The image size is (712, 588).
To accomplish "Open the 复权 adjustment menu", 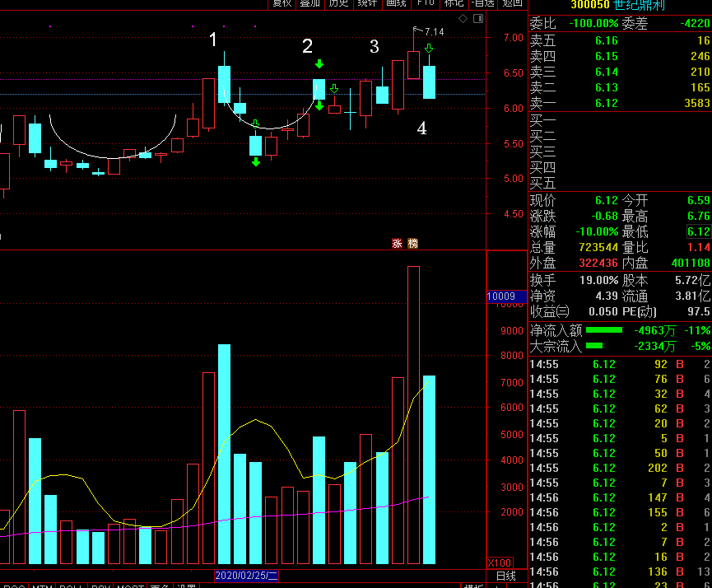I will [282, 3].
